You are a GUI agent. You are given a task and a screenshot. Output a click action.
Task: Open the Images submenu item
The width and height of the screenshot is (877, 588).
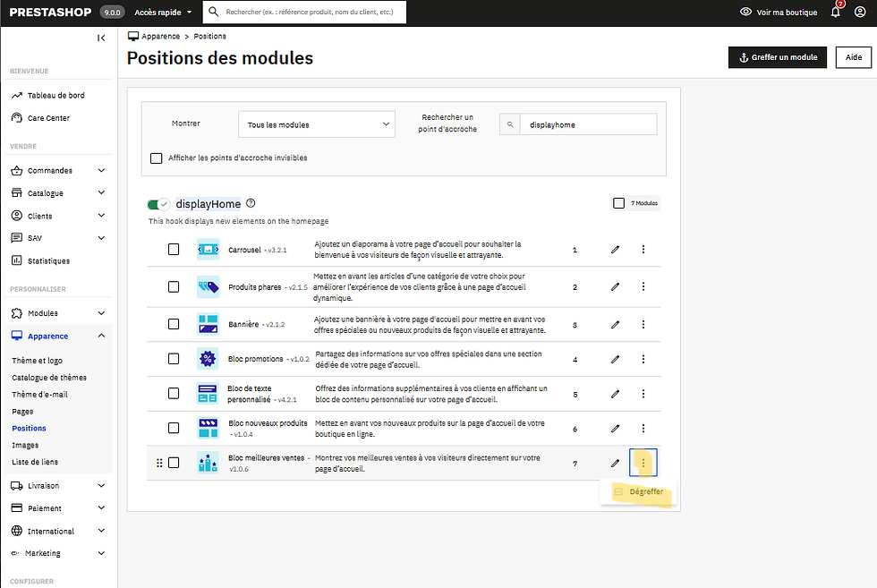click(x=25, y=446)
